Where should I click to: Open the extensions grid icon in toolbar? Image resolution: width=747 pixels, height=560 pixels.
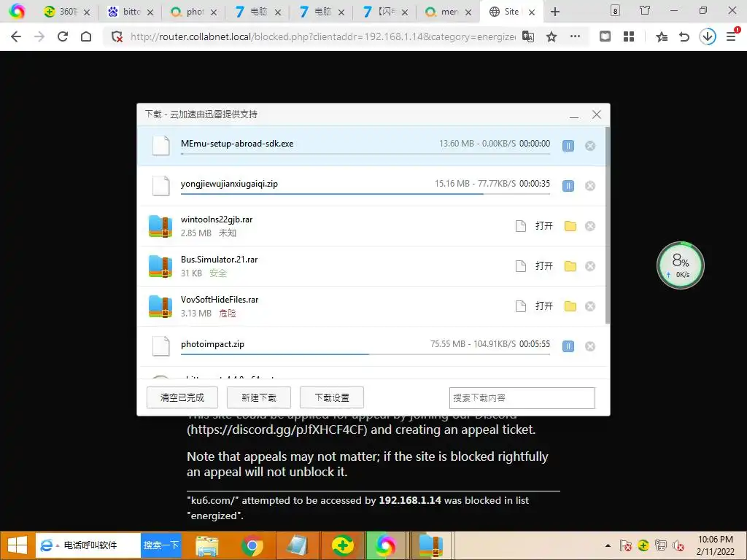coord(629,36)
